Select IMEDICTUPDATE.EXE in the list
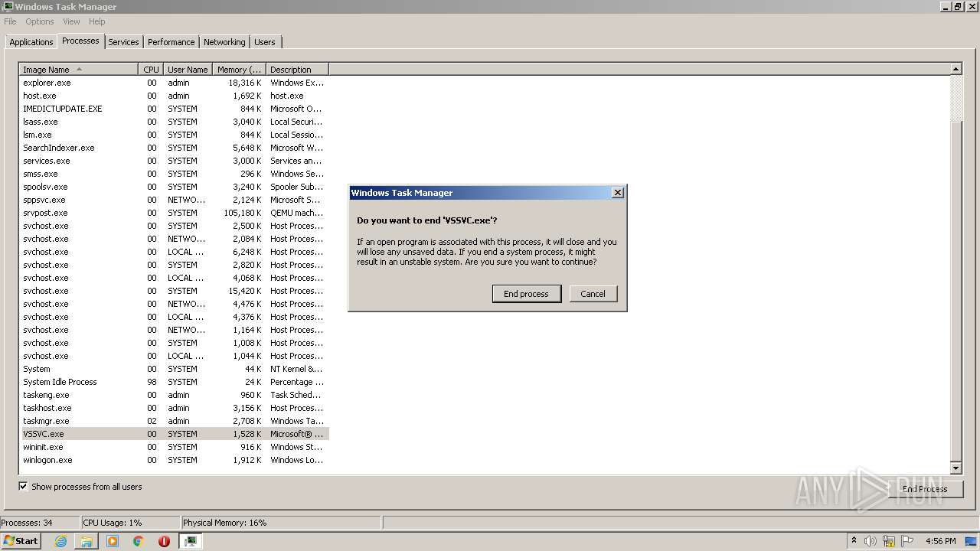 [175, 109]
